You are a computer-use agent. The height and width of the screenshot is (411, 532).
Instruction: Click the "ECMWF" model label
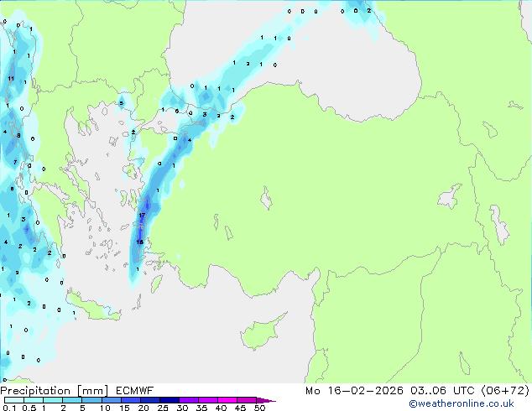(134, 391)
